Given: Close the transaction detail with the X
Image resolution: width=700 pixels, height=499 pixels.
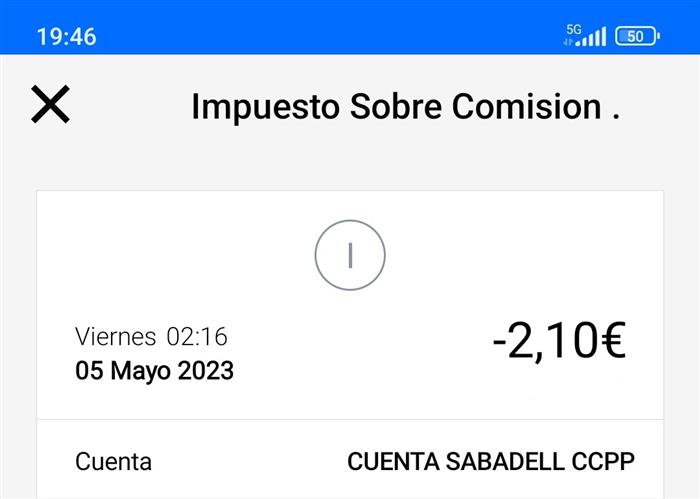Looking at the screenshot, I should [x=50, y=105].
